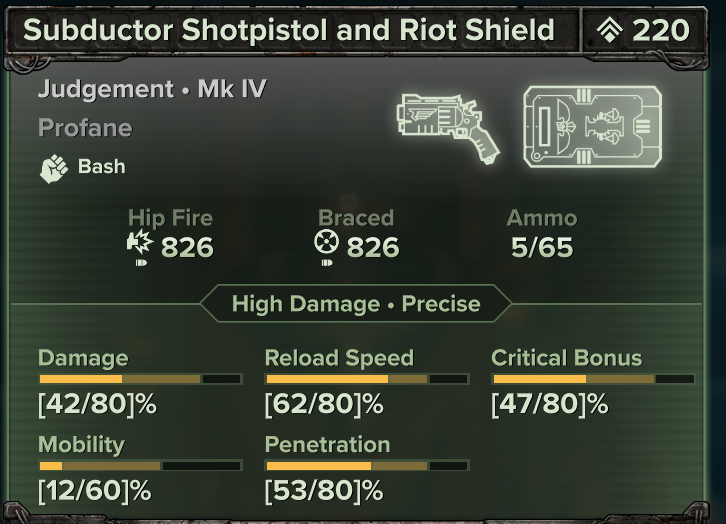Click the Bash special action label
Screen dimensions: 726x524
click(101, 167)
